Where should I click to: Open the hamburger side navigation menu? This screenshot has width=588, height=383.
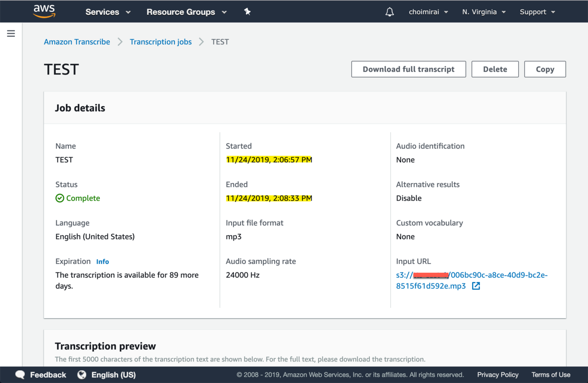[x=11, y=34]
